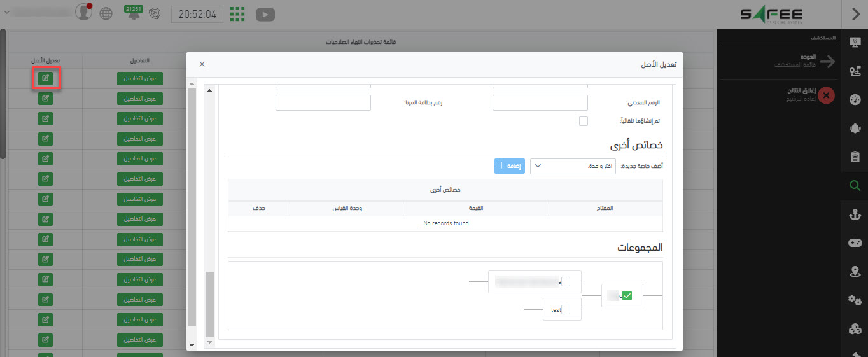Open the language globe icon
Viewport: 868px width, 357px height.
pyautogui.click(x=106, y=14)
